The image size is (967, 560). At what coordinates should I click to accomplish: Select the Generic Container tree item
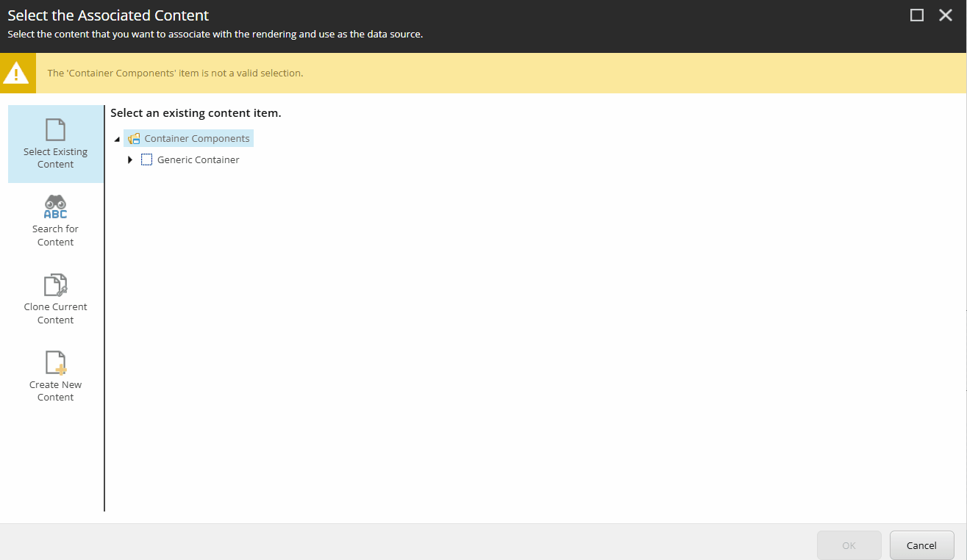[x=198, y=159]
